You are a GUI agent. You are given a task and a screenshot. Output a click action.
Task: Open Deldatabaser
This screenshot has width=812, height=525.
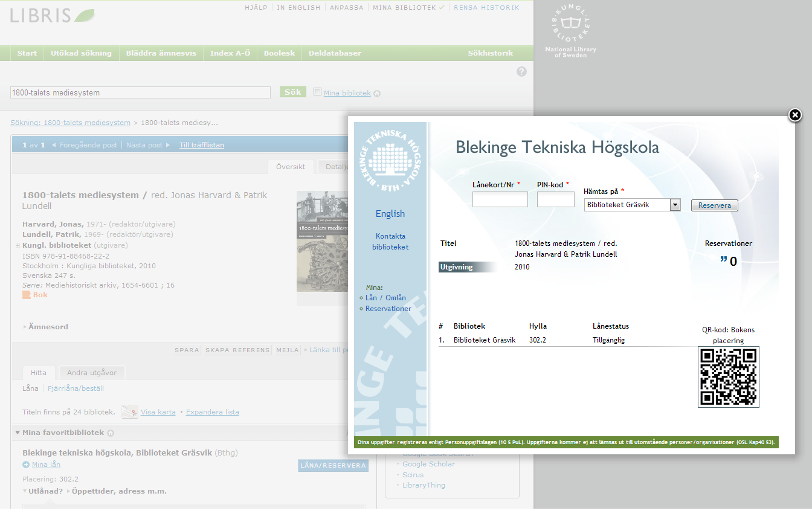tap(335, 53)
